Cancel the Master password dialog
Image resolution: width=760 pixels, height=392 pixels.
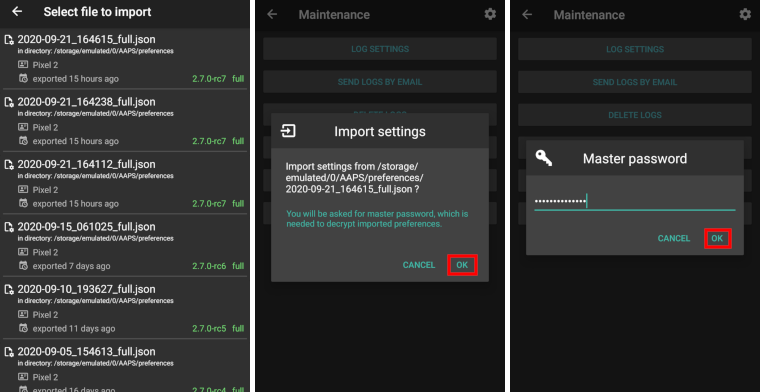point(674,238)
